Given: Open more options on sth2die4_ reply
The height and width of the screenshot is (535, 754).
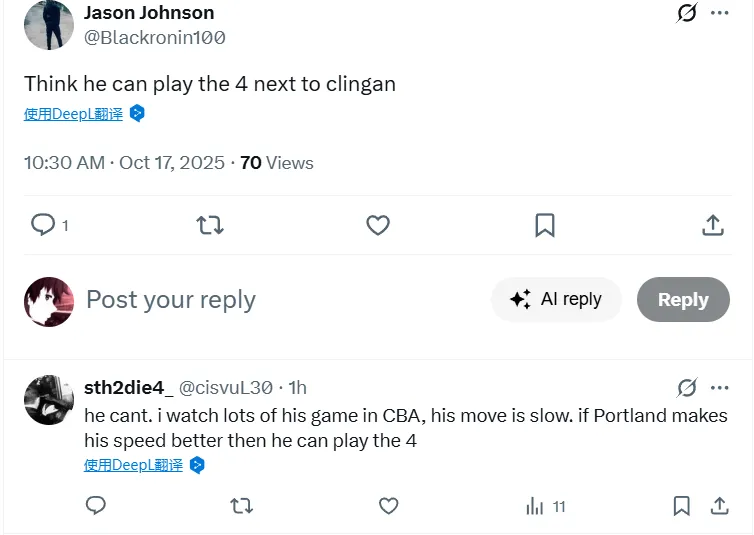Looking at the screenshot, I should coord(720,388).
